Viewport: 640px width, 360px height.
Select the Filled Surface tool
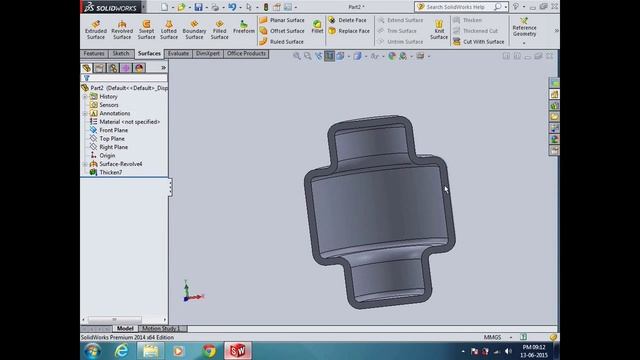tap(219, 30)
